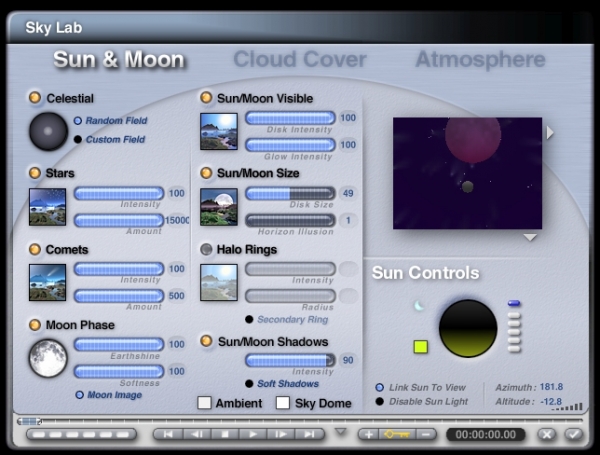Screen dimensions: 600x455
Task: Step back one frame
Action: click(197, 434)
